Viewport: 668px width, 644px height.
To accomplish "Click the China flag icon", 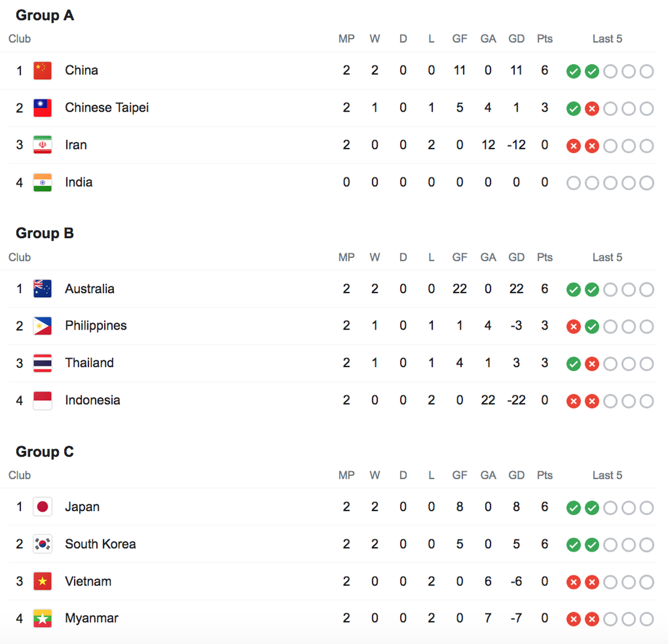I will (x=43, y=71).
